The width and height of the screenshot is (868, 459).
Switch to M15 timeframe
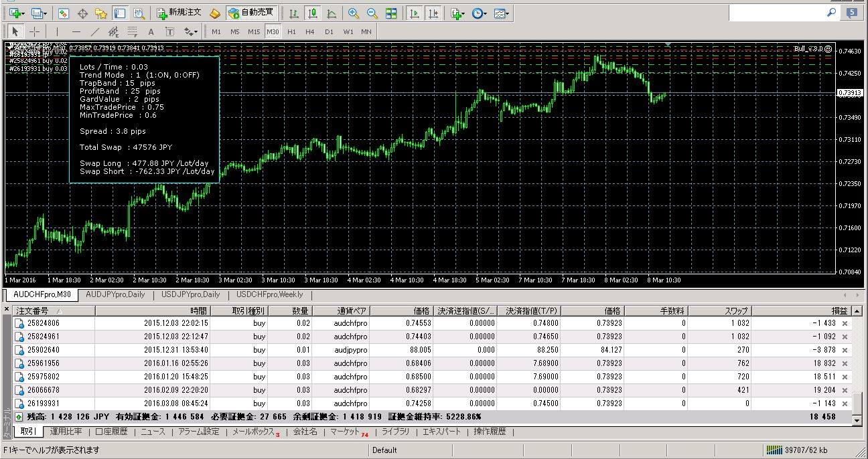pyautogui.click(x=254, y=31)
